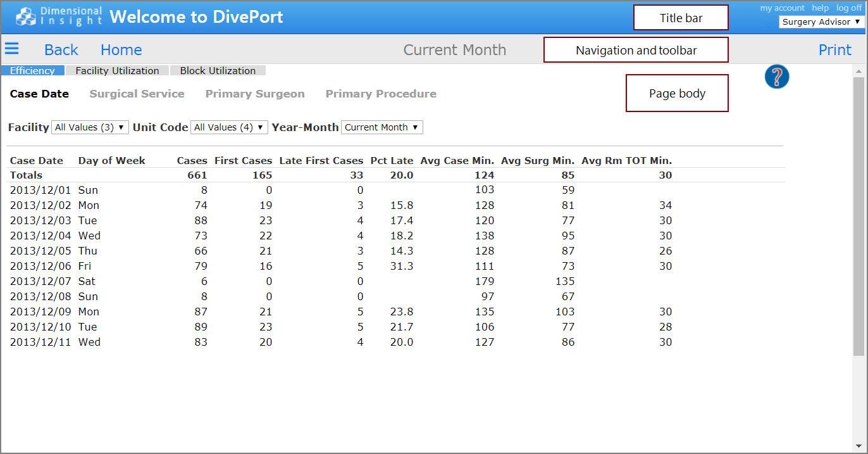Click the scrollbar up arrow

pos(859,72)
